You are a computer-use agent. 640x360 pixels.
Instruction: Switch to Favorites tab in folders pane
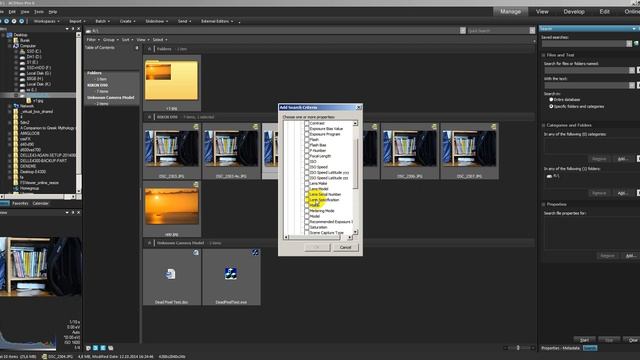20,203
